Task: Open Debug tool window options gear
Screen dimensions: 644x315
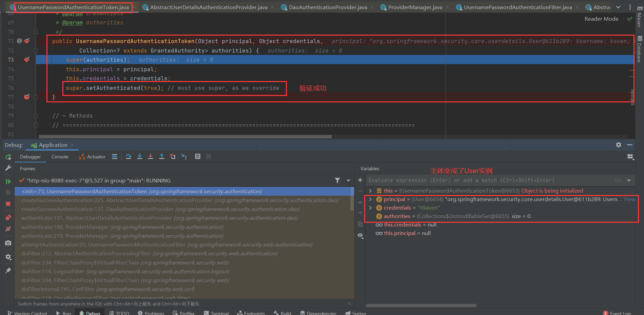Action: 619,145
